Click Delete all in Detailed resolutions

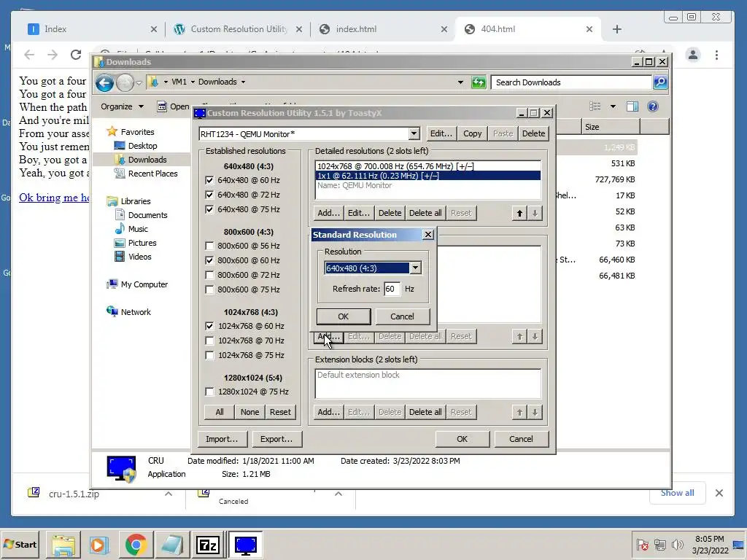425,213
